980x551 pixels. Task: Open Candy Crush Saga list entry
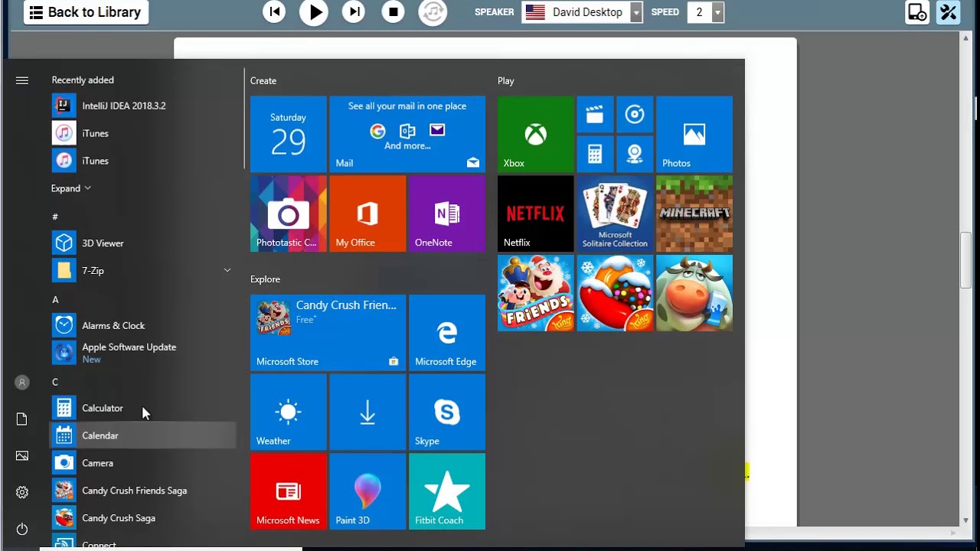point(142,518)
